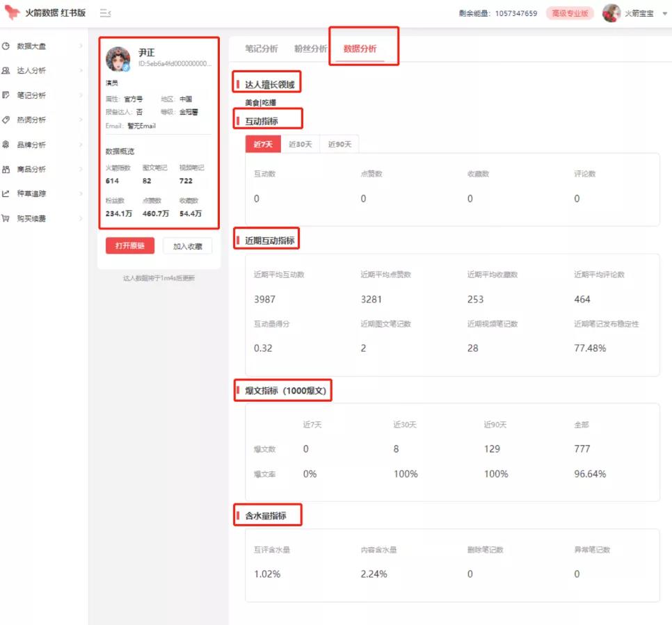Select the 近7天 time range
Viewport: 672px width, 625px height.
click(x=263, y=144)
